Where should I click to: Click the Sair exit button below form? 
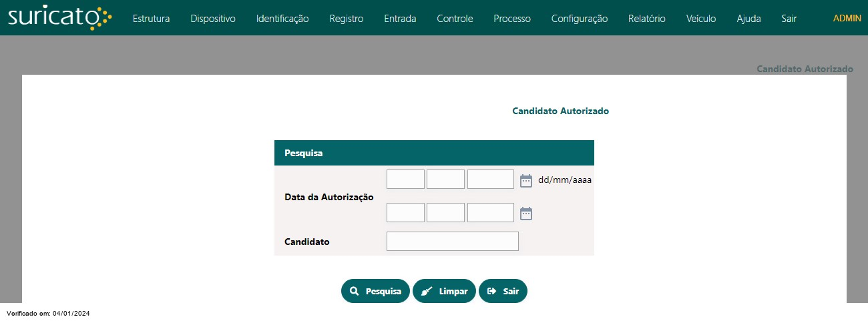(x=503, y=291)
